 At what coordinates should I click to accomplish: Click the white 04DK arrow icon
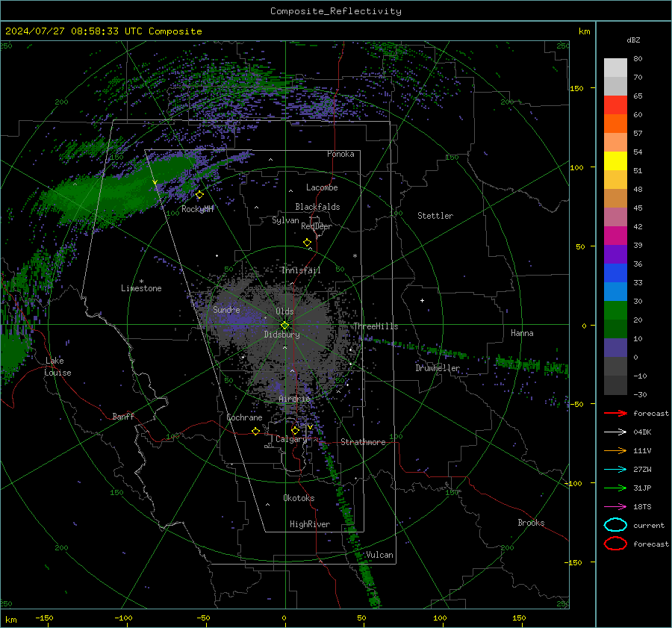pyautogui.click(x=615, y=432)
